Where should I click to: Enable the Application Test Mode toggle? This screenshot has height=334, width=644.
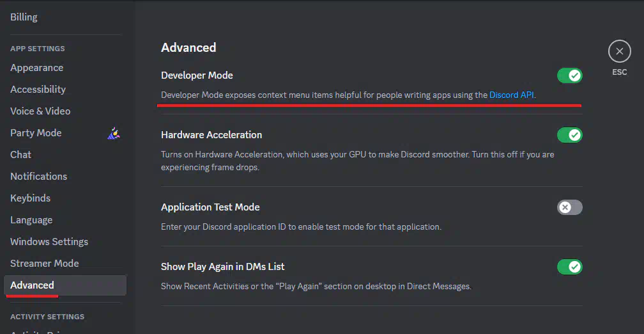[x=570, y=207]
